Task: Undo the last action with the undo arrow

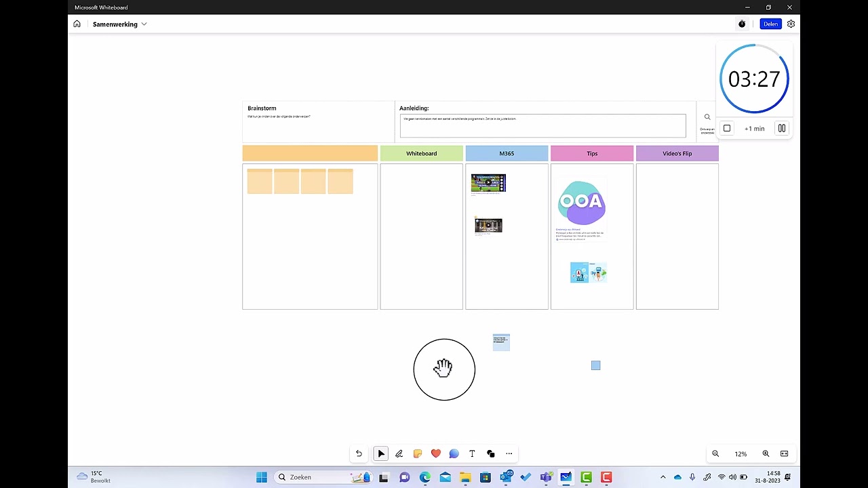Action: point(359,454)
